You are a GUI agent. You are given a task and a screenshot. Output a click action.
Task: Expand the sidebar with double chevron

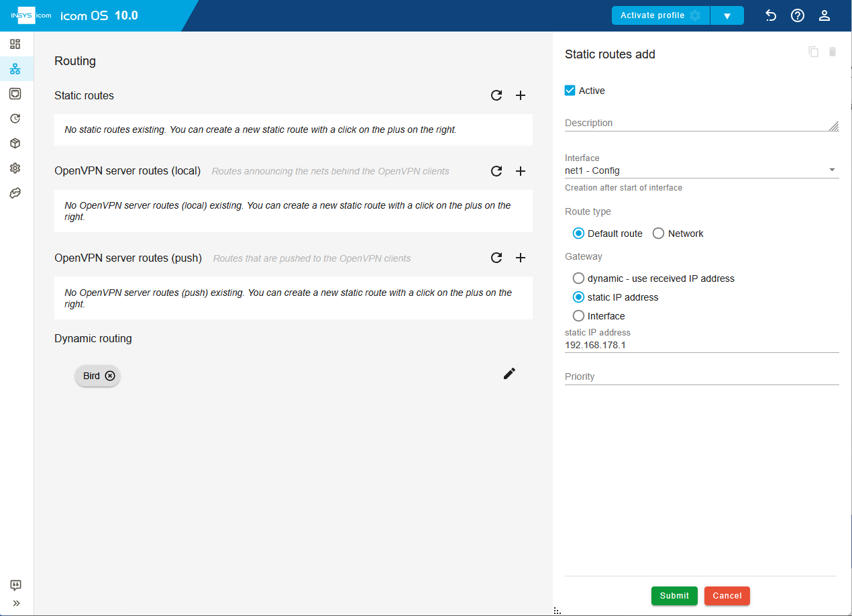click(16, 603)
